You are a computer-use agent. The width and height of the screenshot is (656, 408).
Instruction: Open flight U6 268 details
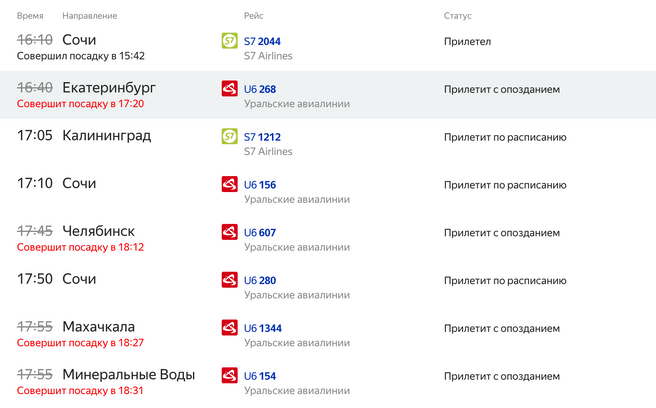260,89
